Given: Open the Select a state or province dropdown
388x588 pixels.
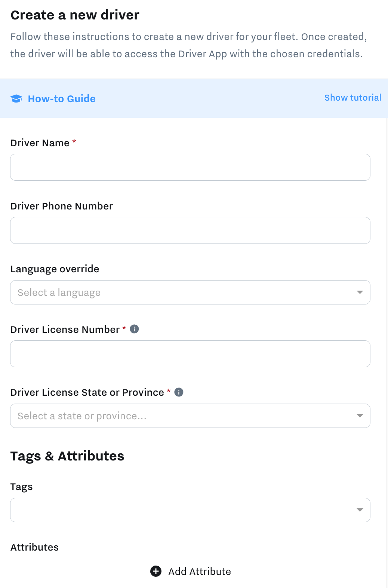Looking at the screenshot, I should pyautogui.click(x=190, y=416).
